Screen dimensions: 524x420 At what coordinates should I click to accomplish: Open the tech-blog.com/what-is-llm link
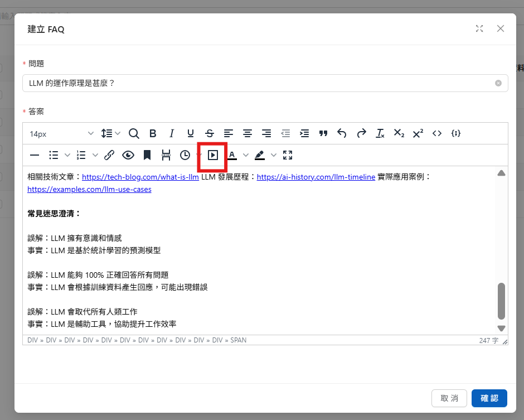coord(140,177)
